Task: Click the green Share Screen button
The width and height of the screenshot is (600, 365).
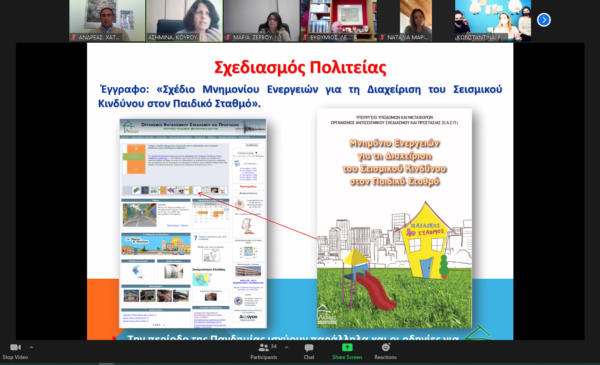Action: coord(347,351)
